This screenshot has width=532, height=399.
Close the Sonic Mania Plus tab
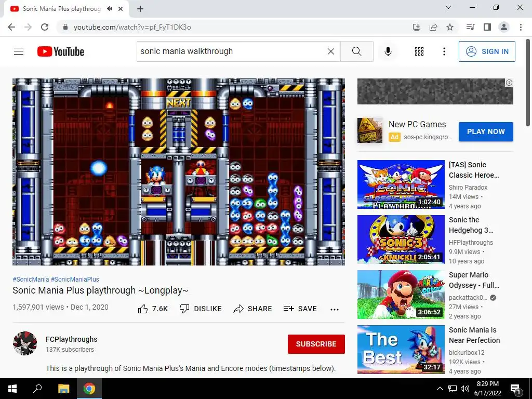121,9
